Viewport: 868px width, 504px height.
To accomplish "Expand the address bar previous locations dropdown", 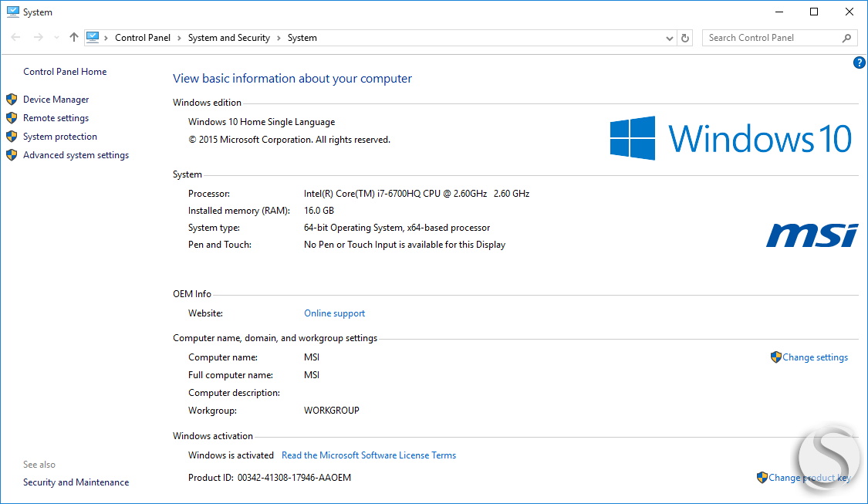I will point(669,39).
